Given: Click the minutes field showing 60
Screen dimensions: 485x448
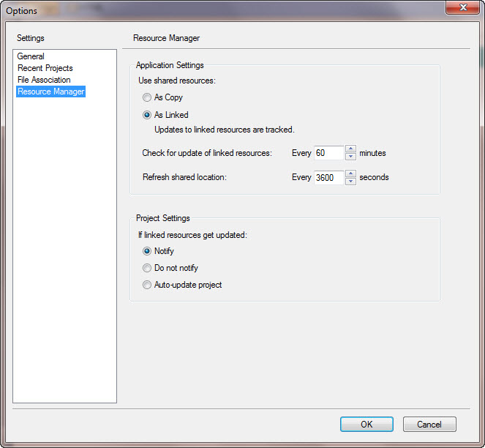Looking at the screenshot, I should [x=328, y=153].
